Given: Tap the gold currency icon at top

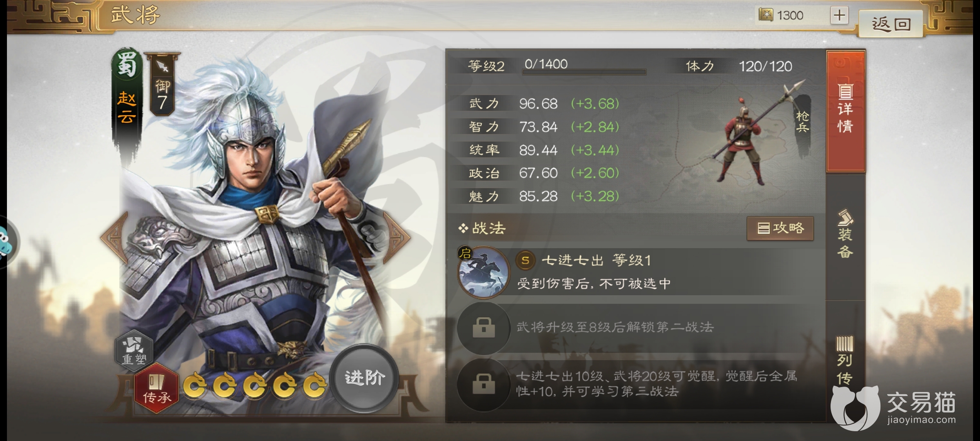Looking at the screenshot, I should coord(766,15).
